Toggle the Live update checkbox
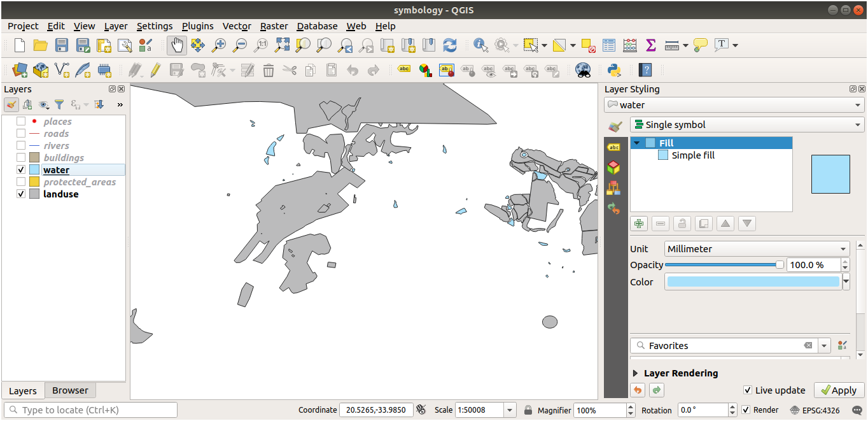The image size is (868, 421). (748, 390)
